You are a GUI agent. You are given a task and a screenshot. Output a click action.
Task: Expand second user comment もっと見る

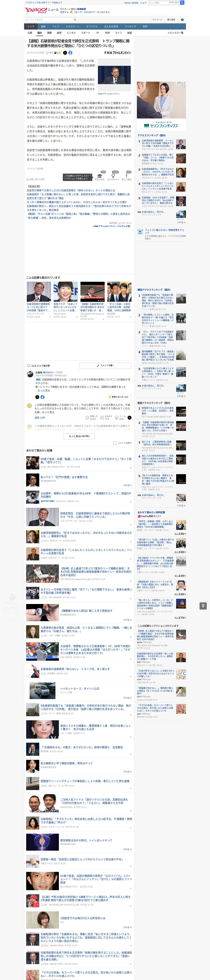point(47,412)
